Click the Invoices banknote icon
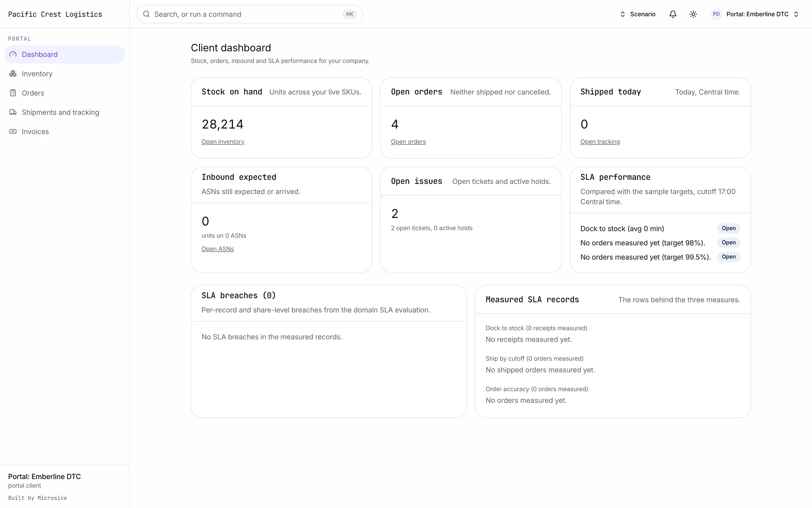 pyautogui.click(x=13, y=131)
